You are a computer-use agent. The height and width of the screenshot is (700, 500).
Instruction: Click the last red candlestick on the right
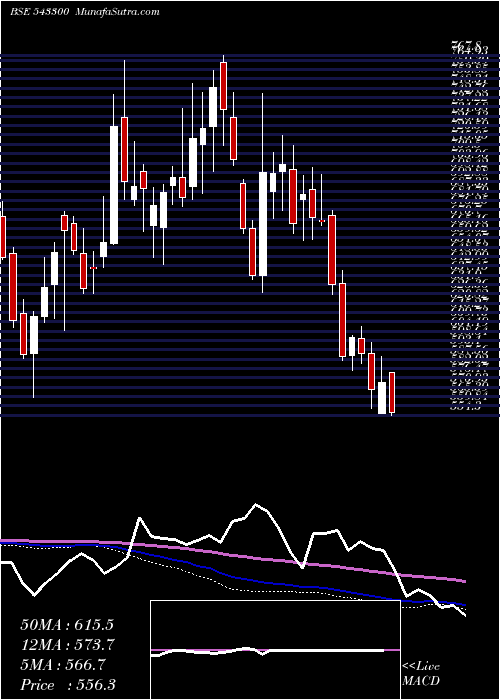coord(392,392)
